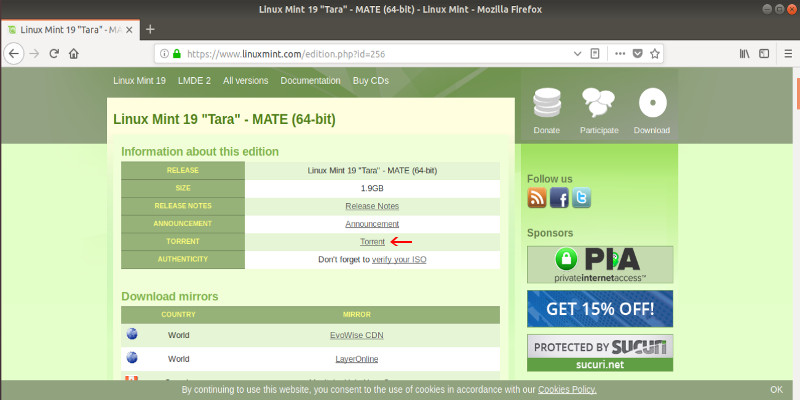Image resolution: width=800 pixels, height=400 pixels.
Task: Click the globe icon beside LayerOnline
Action: [x=132, y=357]
